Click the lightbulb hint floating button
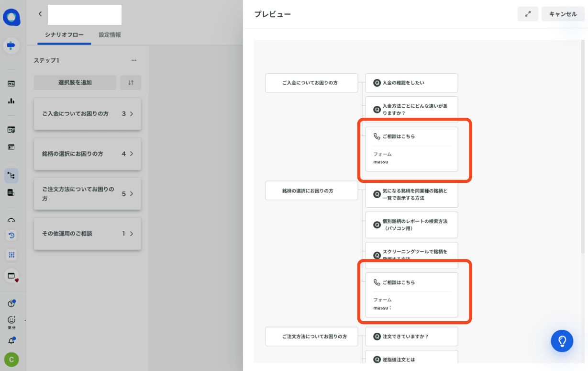The width and height of the screenshot is (588, 371). (x=562, y=341)
